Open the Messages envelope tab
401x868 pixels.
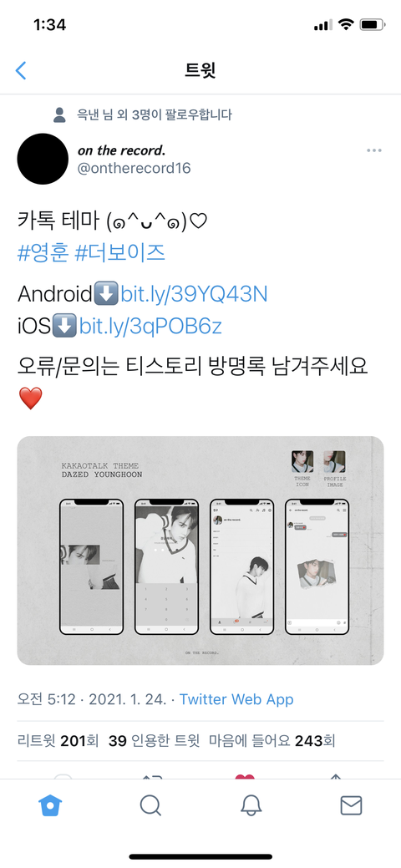point(351,805)
